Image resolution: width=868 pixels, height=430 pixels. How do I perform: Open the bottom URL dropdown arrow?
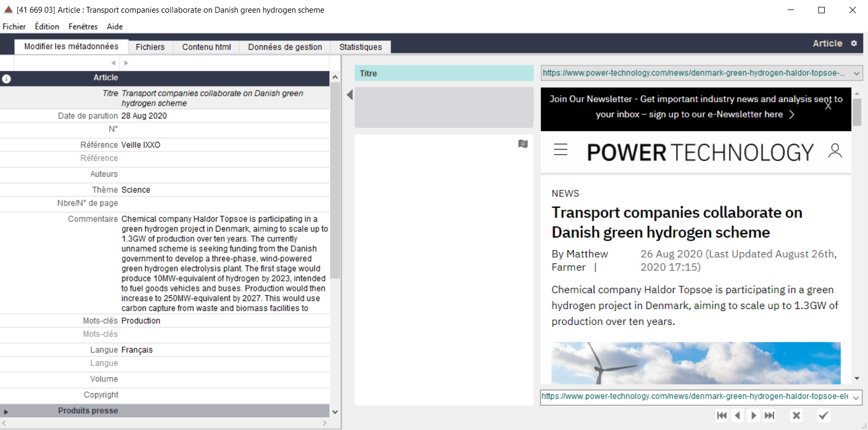coord(856,397)
